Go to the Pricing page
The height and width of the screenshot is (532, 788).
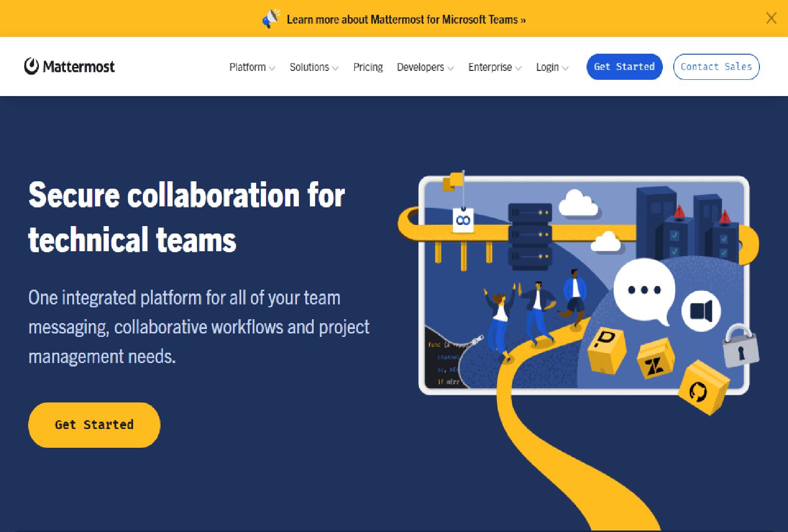point(368,67)
